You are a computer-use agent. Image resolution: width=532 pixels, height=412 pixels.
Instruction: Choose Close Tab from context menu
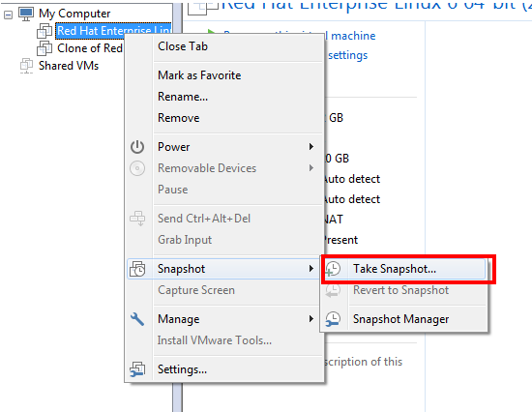pyautogui.click(x=224, y=46)
